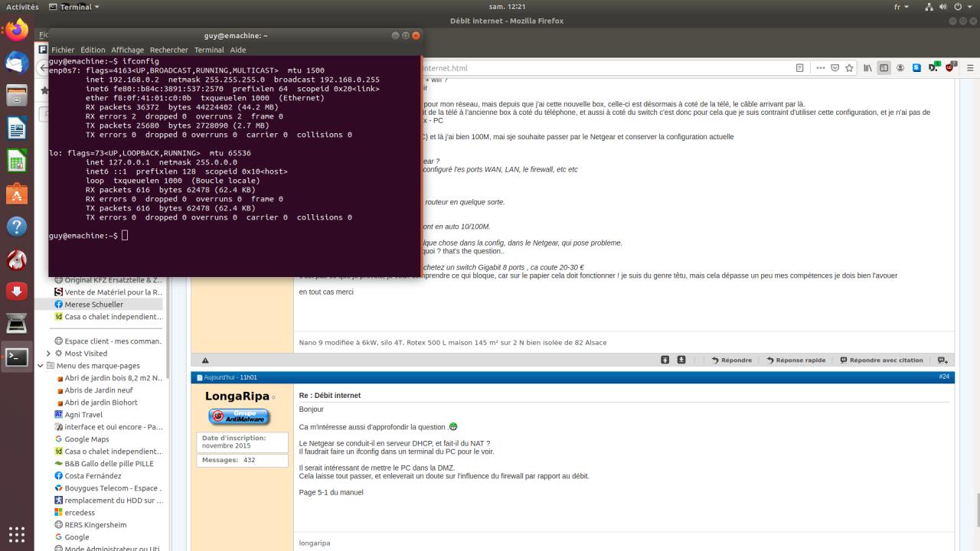The height and width of the screenshot is (551, 980).
Task: Open the Google Maps bookmark
Action: (81, 439)
